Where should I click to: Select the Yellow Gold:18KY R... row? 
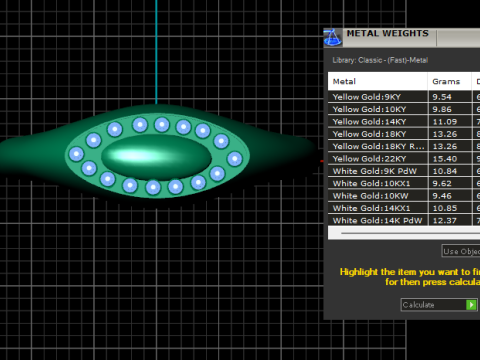pos(404,146)
